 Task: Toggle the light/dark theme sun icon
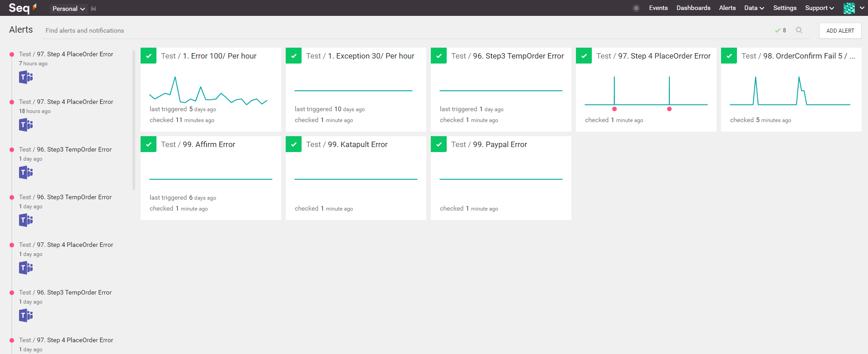[636, 8]
